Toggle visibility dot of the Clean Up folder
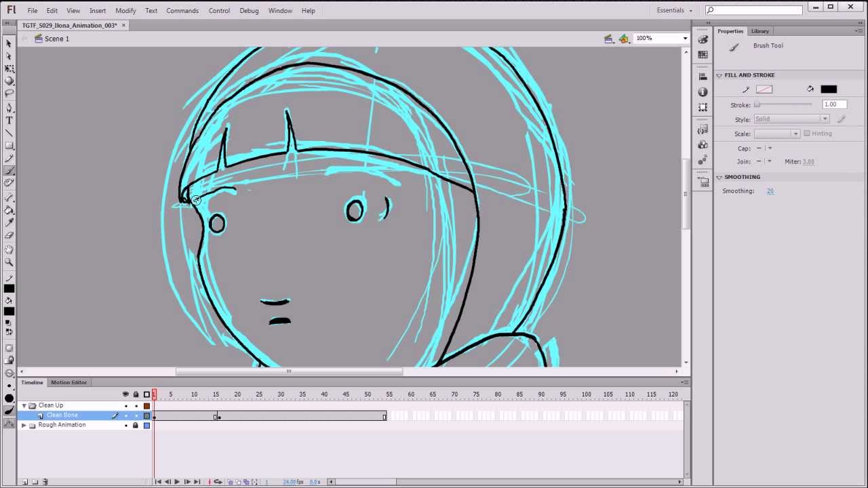This screenshot has width=868, height=488. tap(125, 406)
